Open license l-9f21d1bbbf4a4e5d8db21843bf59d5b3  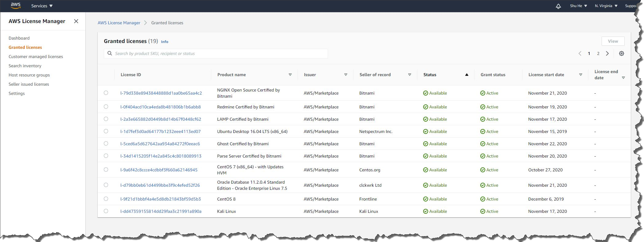(x=161, y=199)
